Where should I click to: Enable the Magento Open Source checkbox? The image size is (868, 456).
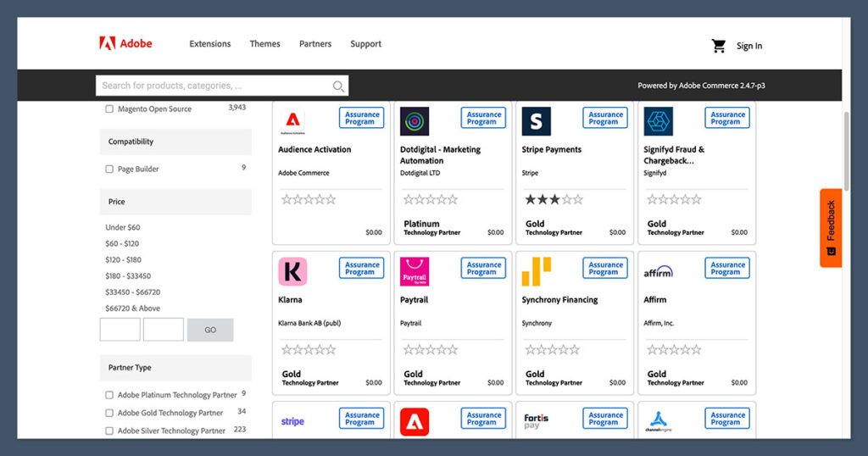click(x=109, y=109)
